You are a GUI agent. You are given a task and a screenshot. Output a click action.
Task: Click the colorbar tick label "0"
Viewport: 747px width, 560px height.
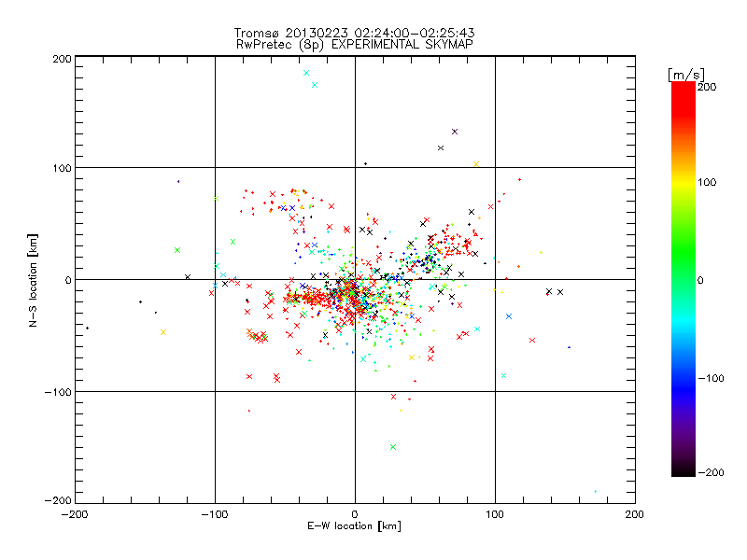(x=700, y=280)
